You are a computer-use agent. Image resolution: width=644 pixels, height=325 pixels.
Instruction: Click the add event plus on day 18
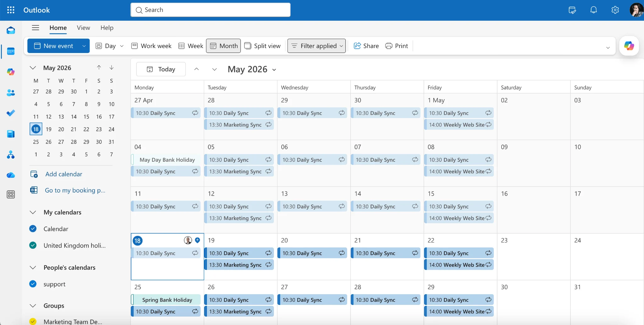(197, 240)
